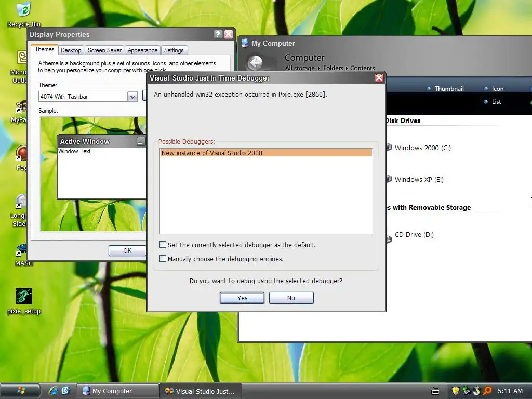Screen dimensions: 532x399
Task: Switch to the Desktop tab
Action: [x=71, y=50]
